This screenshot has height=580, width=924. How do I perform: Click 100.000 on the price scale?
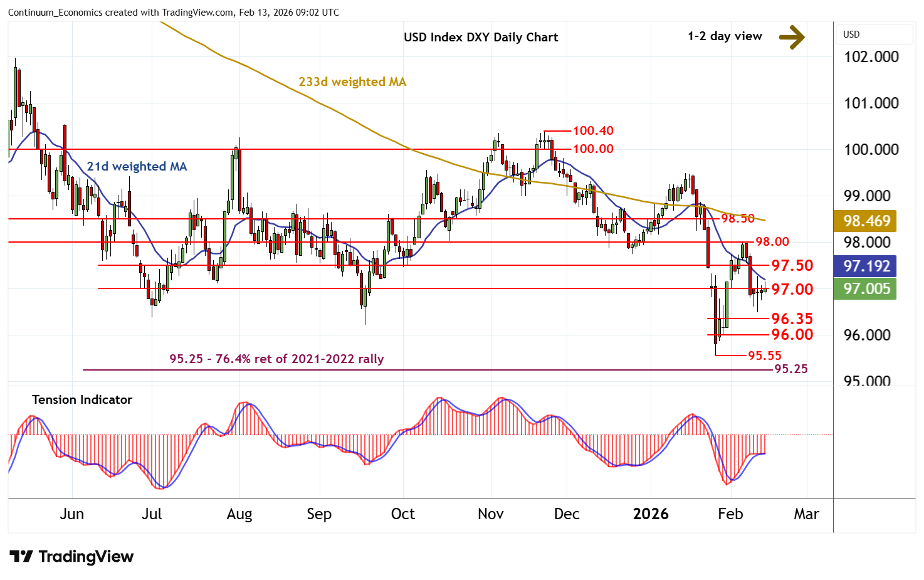(x=871, y=149)
